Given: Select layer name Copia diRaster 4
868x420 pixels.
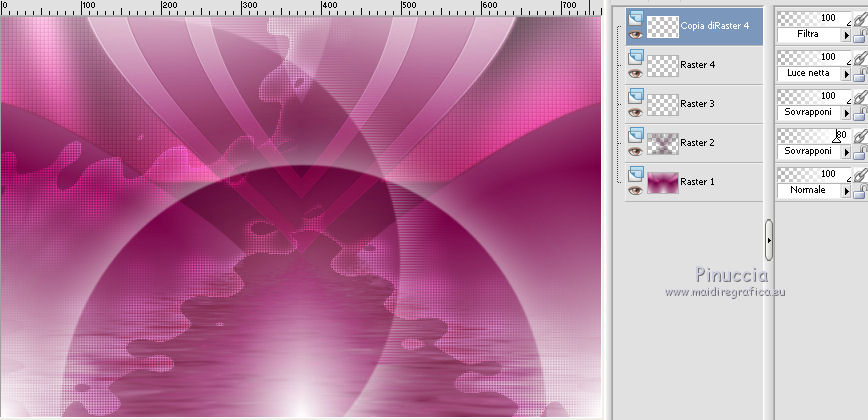Looking at the screenshot, I should pos(715,26).
